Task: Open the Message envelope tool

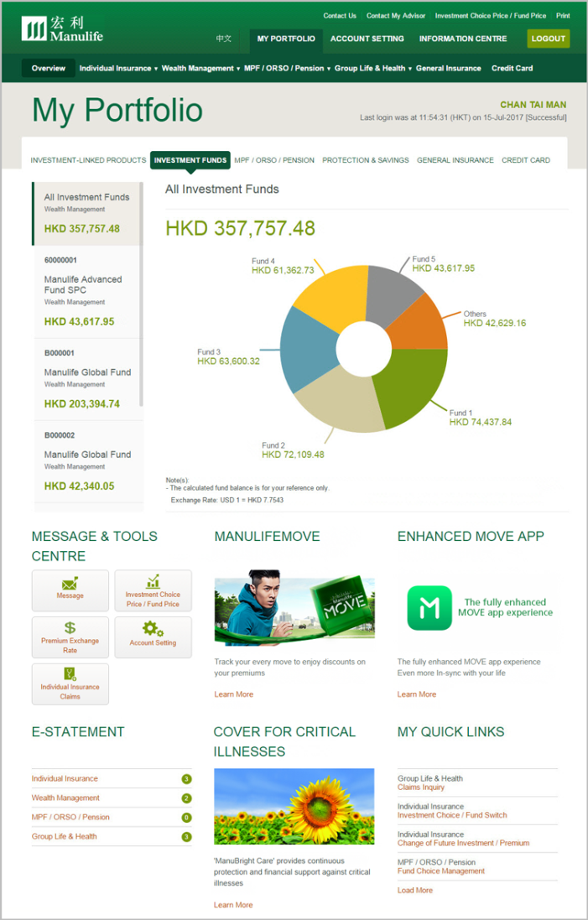Action: click(x=70, y=590)
